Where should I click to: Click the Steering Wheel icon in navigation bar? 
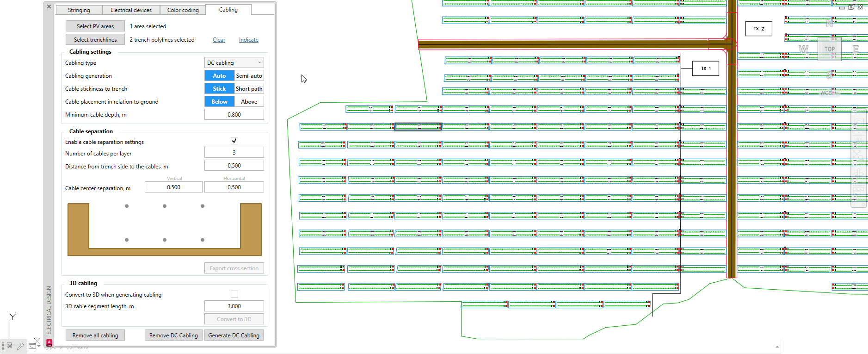[859, 123]
